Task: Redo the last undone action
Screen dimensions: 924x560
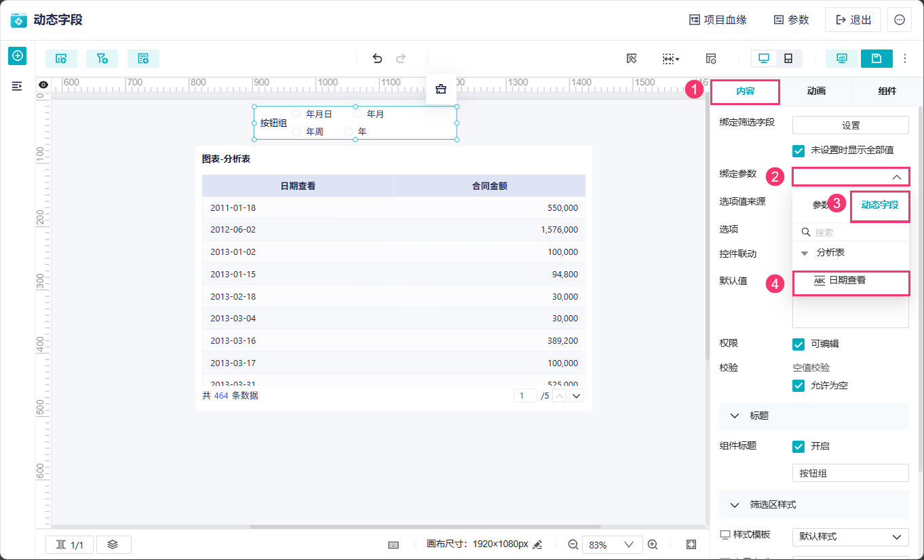Action: pyautogui.click(x=401, y=59)
